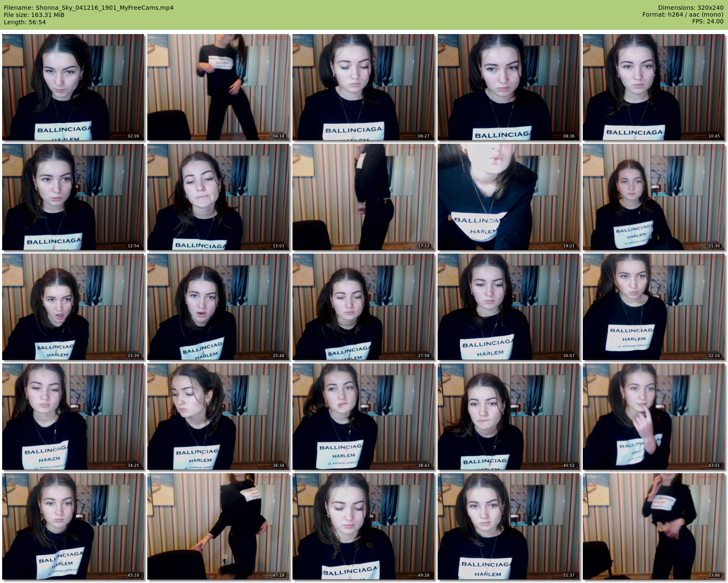Click the 40:52 timestamp label

(568, 466)
